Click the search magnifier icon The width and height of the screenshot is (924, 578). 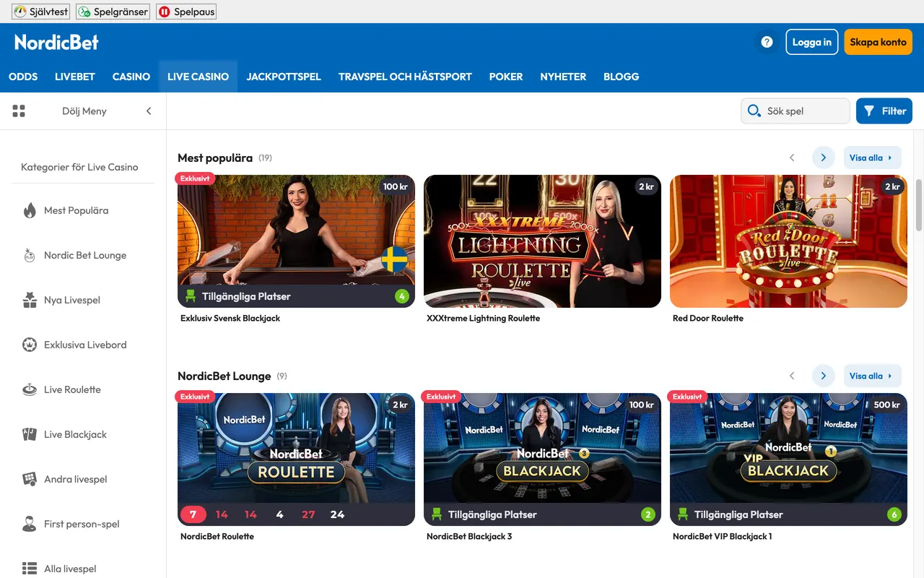[754, 111]
